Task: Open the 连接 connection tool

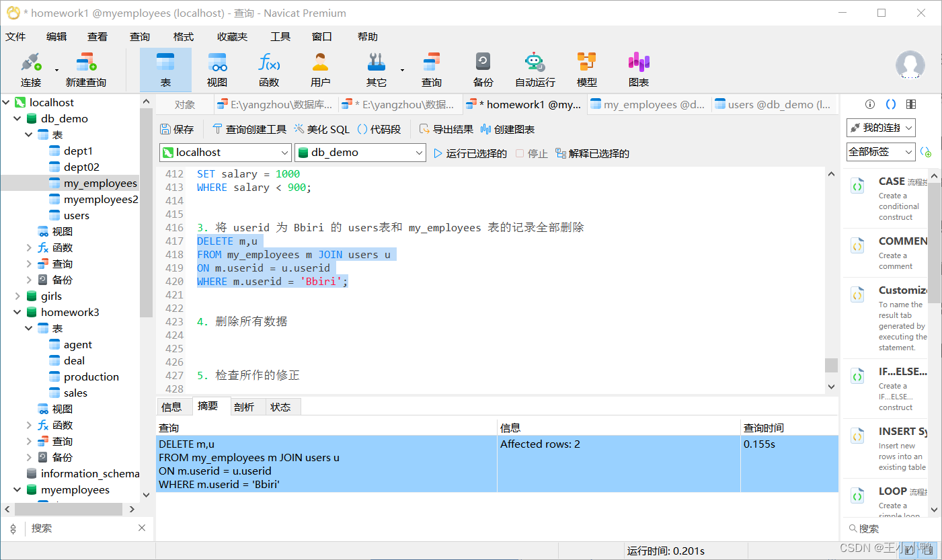Action: click(x=31, y=70)
